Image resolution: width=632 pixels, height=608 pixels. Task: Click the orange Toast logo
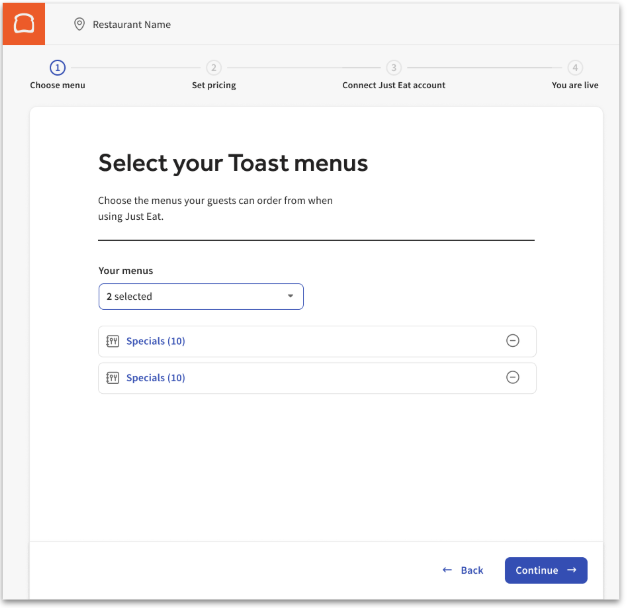pos(24,24)
